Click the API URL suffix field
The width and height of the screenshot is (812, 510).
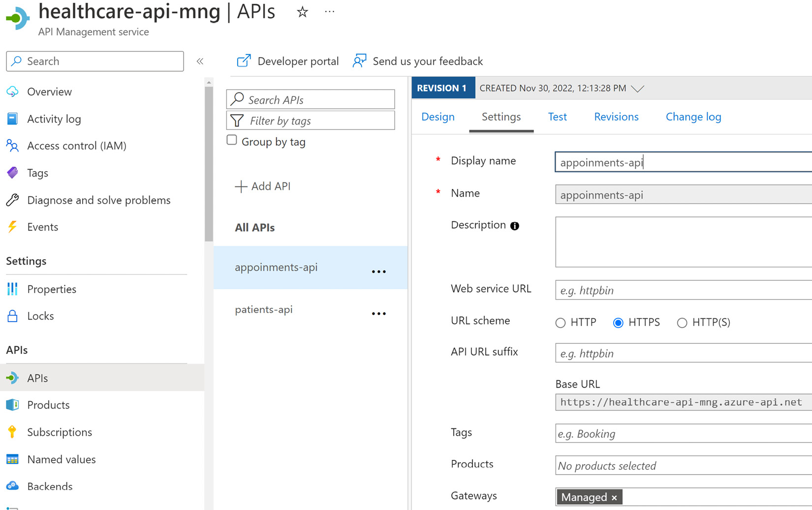pos(684,353)
